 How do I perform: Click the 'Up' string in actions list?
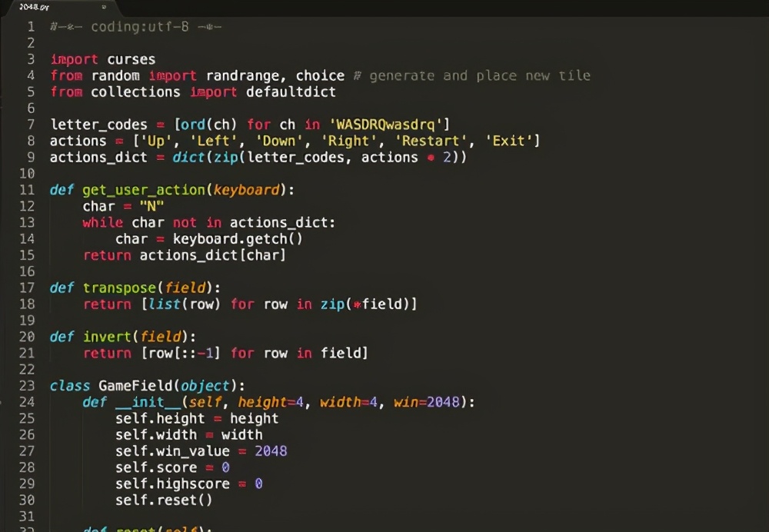tap(156, 141)
